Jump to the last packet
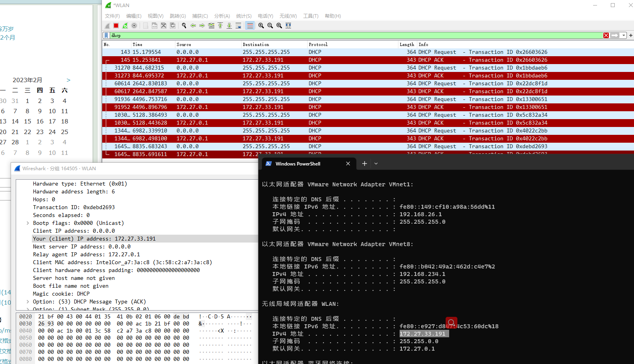The image size is (634, 364). tap(229, 26)
